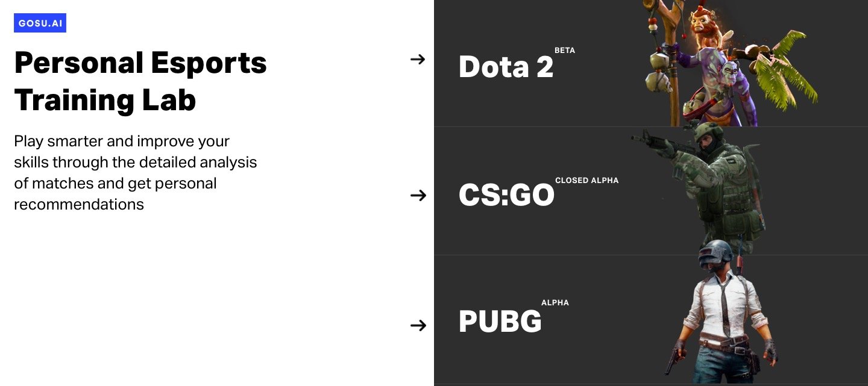868x386 pixels.
Task: Click the GOSU.AI logo badge
Action: click(40, 23)
